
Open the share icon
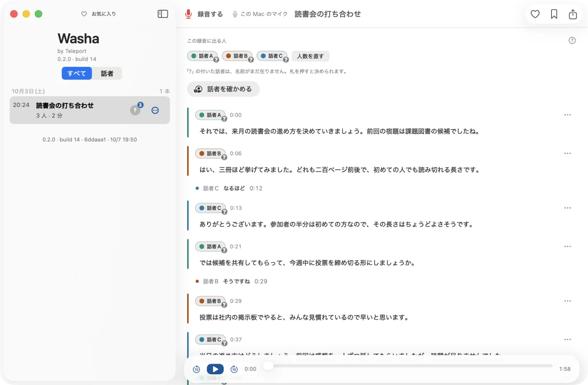pyautogui.click(x=573, y=14)
